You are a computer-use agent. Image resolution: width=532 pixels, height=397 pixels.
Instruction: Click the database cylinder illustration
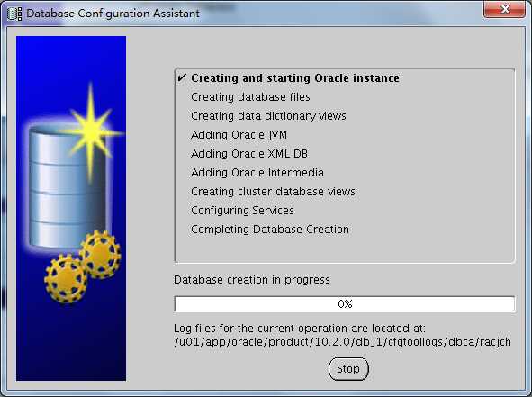click(67, 186)
